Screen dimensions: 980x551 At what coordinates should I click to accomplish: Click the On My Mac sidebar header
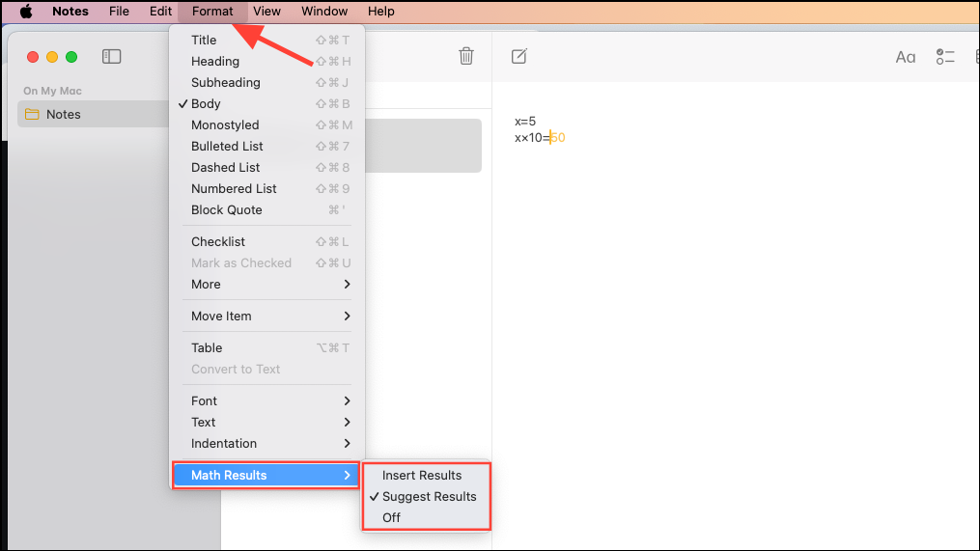[x=52, y=91]
